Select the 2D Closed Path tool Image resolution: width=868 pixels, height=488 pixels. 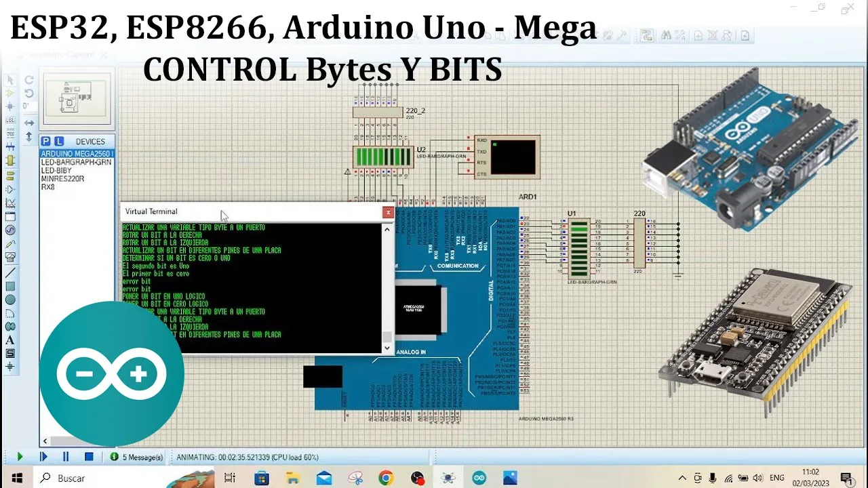10,327
